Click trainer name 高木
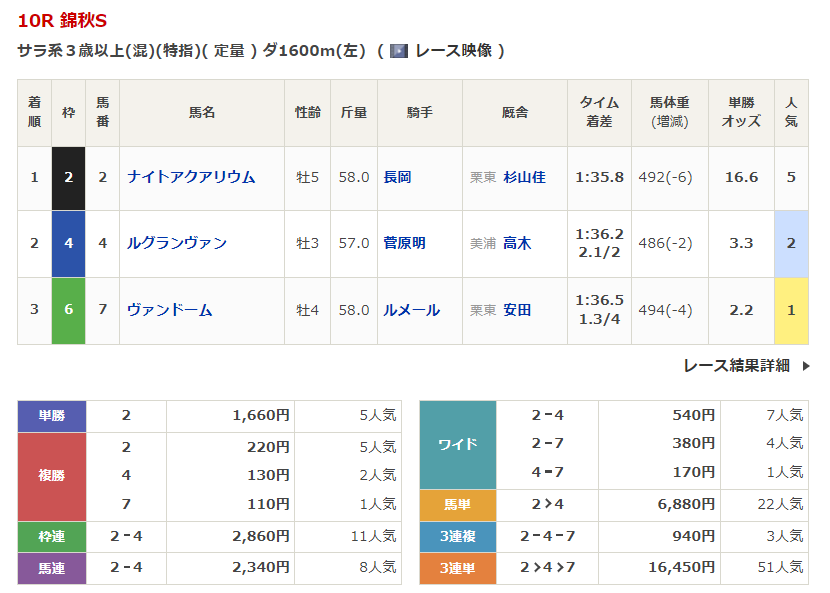830x593 pixels. pyautogui.click(x=517, y=243)
